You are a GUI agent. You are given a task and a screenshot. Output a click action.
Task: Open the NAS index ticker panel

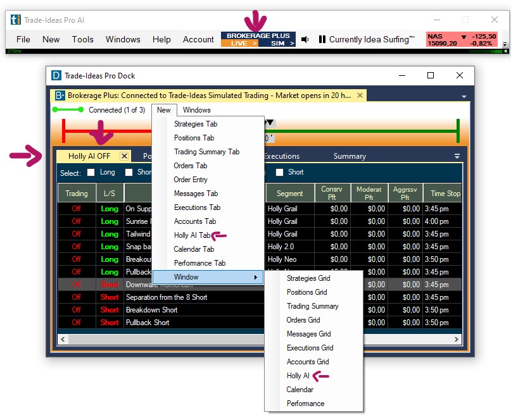[x=462, y=39]
